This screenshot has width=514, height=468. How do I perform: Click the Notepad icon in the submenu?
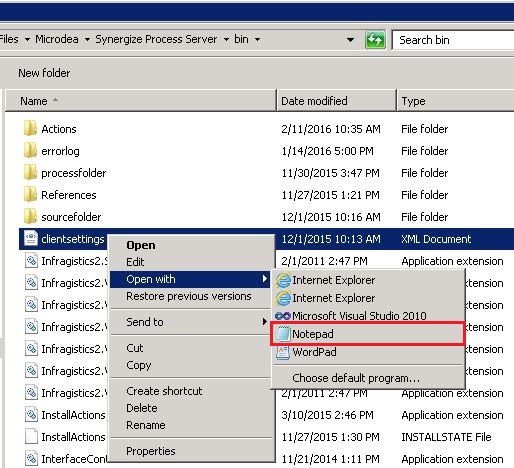[x=283, y=334]
